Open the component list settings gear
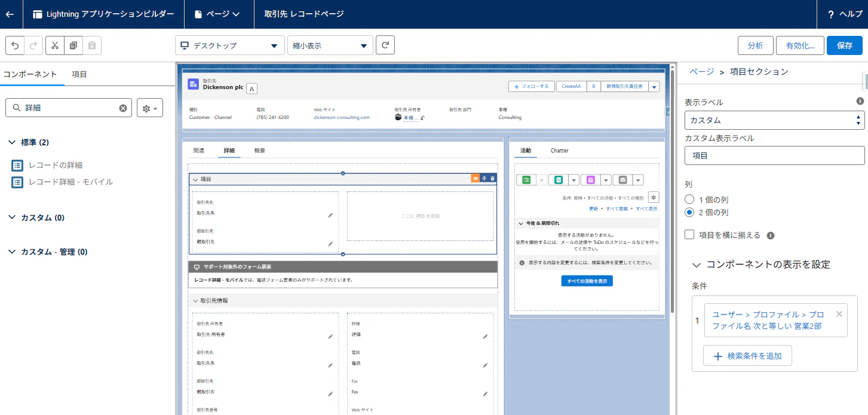The image size is (868, 415). [150, 108]
